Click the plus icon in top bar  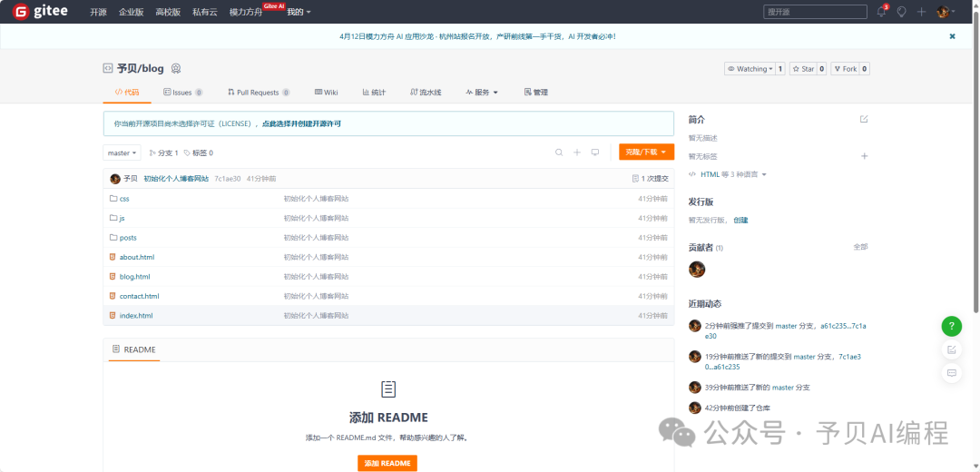pyautogui.click(x=921, y=12)
